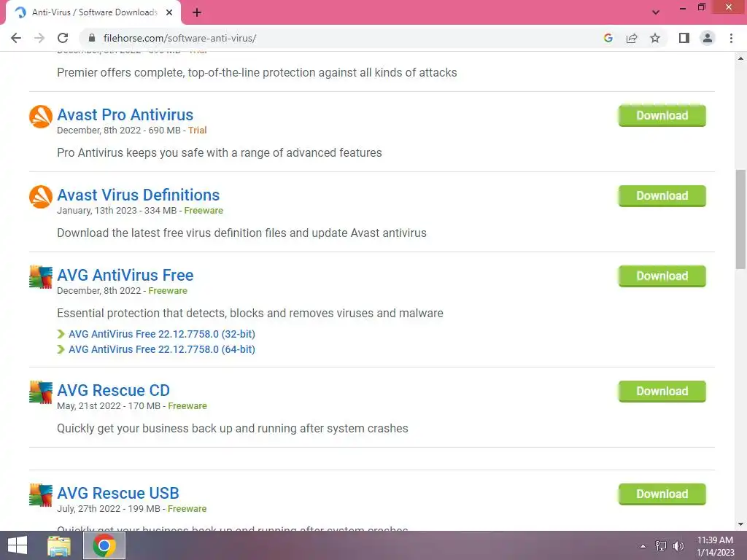The height and width of the screenshot is (560, 747).
Task: Click the Download the latest free virus definition text
Action: click(x=241, y=233)
